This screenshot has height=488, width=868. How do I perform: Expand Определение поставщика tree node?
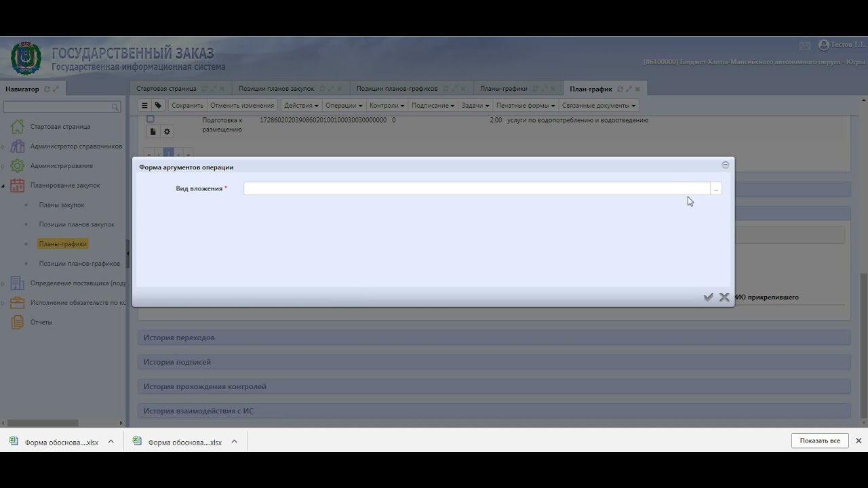pyautogui.click(x=3, y=283)
